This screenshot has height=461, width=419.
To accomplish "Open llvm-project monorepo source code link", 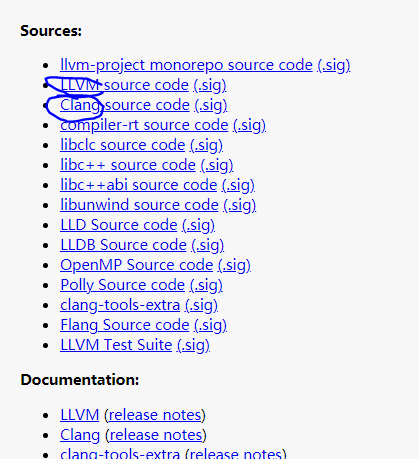I will pos(186,65).
